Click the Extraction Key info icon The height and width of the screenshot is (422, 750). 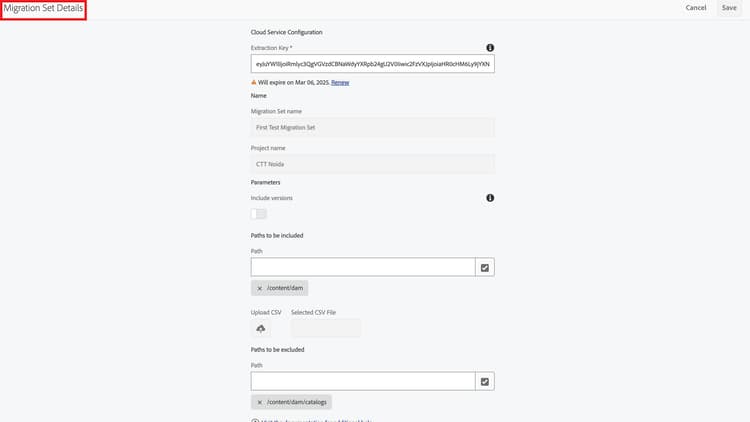[490, 48]
